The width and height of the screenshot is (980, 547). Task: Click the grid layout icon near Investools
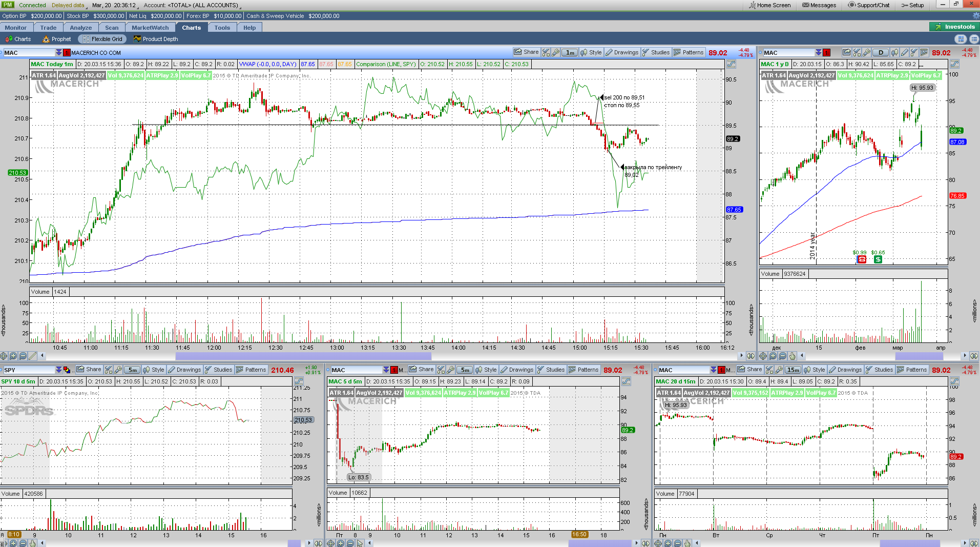click(961, 39)
